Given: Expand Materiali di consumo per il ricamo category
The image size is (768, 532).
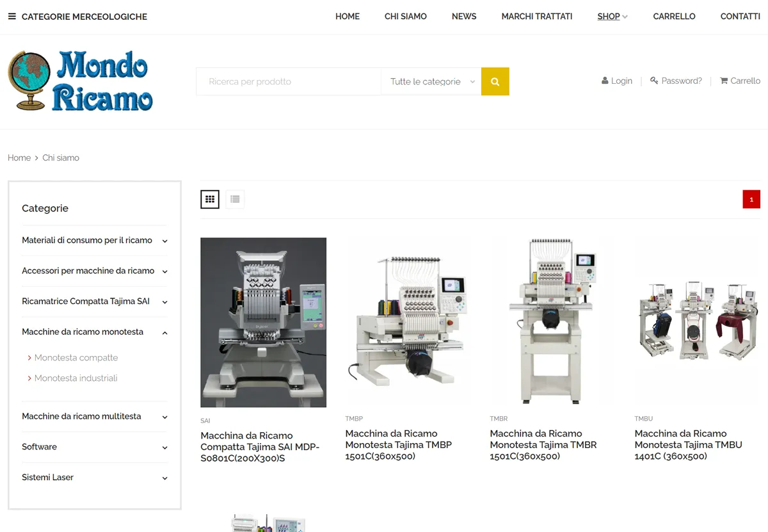Looking at the screenshot, I should [x=164, y=241].
